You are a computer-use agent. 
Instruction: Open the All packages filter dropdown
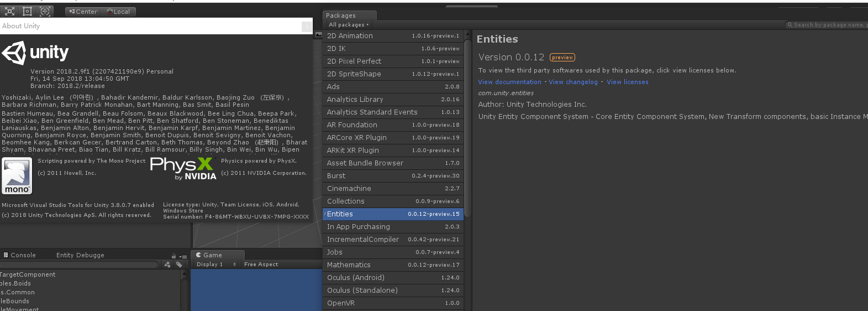pos(349,25)
